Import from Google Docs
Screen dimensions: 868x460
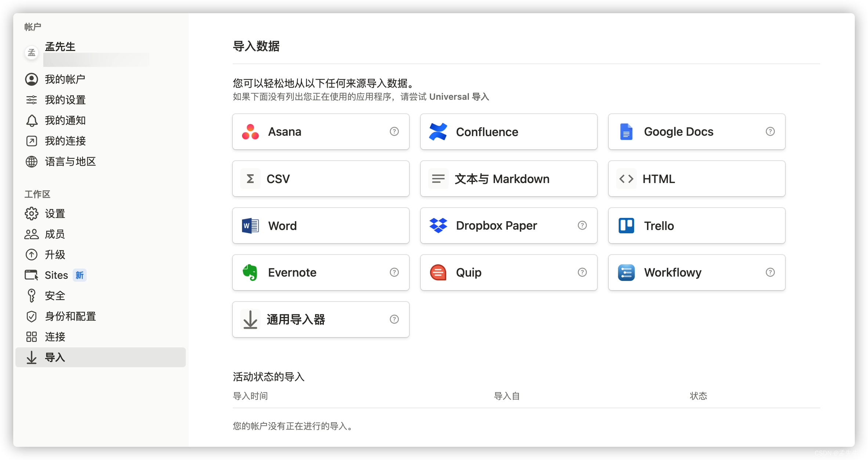697,132
